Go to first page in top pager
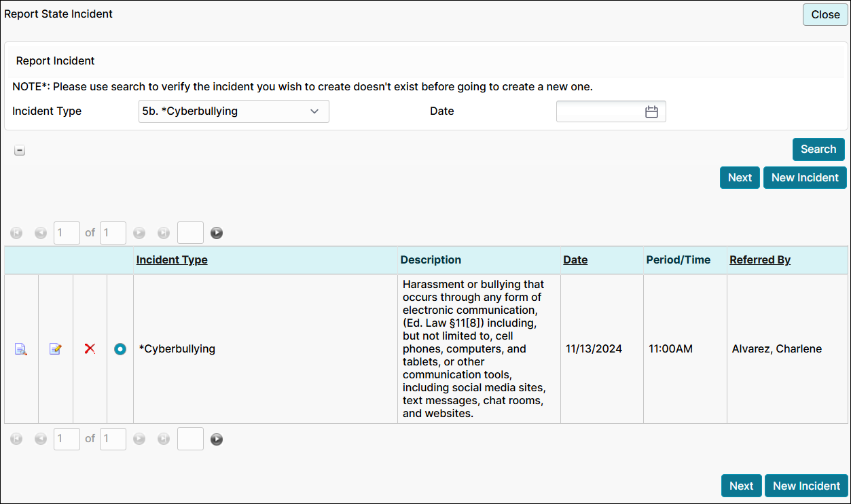Image resolution: width=851 pixels, height=504 pixels. tap(17, 233)
